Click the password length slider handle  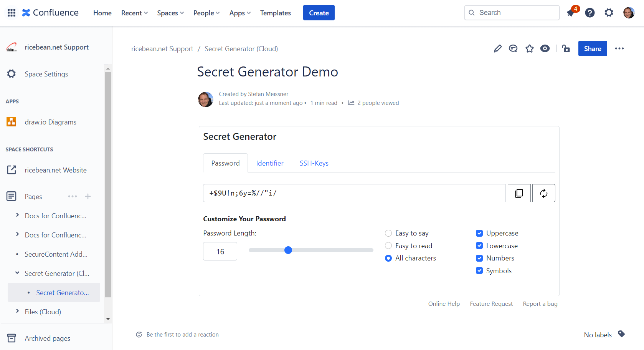(288, 250)
